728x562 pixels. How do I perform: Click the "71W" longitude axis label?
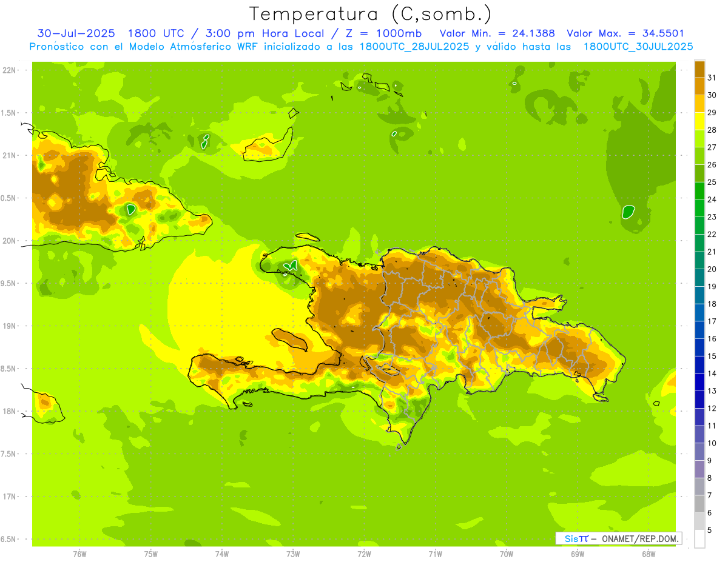tap(435, 554)
